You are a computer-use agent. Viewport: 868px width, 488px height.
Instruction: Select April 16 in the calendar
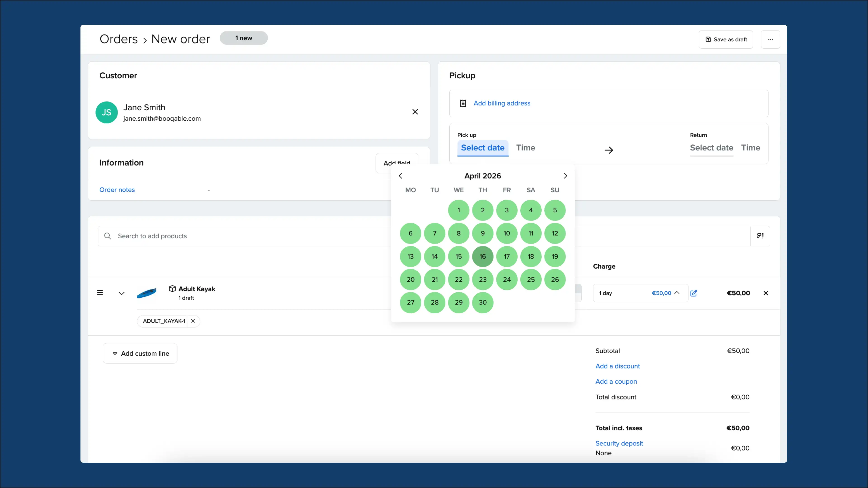click(x=483, y=256)
